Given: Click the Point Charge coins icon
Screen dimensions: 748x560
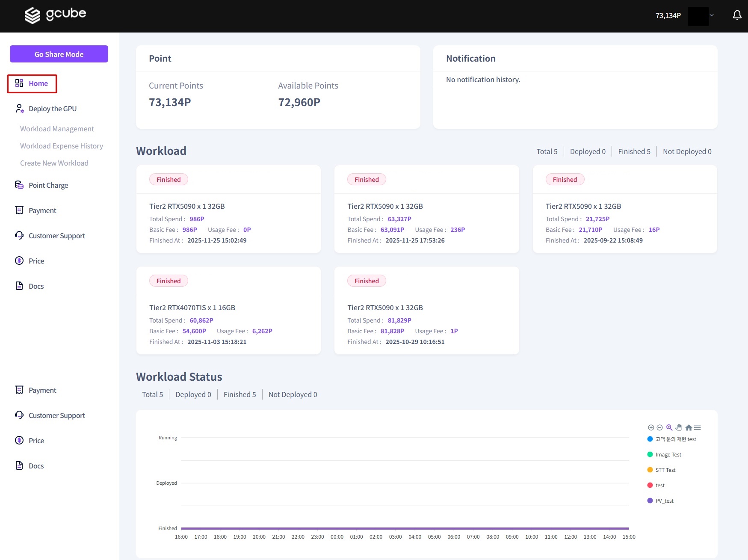Looking at the screenshot, I should click(19, 185).
